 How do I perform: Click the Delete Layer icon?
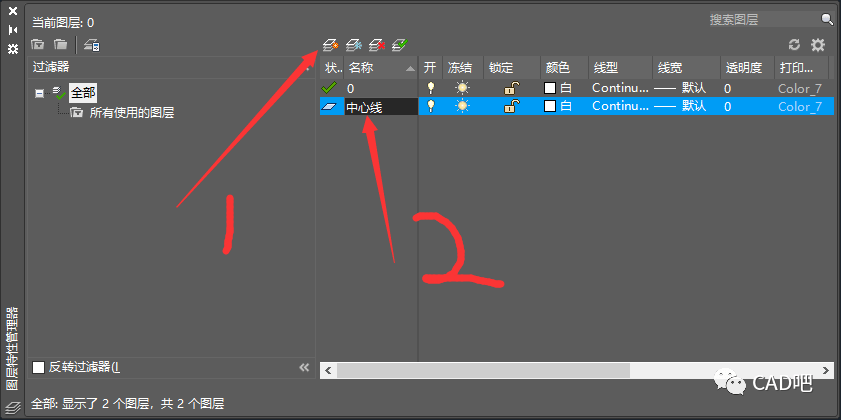376,44
